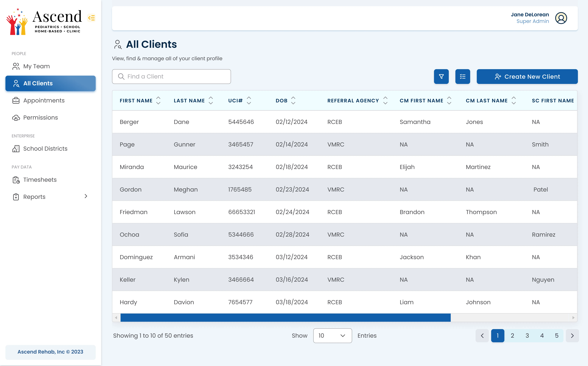
Task: Go to page 3
Action: [527, 335]
